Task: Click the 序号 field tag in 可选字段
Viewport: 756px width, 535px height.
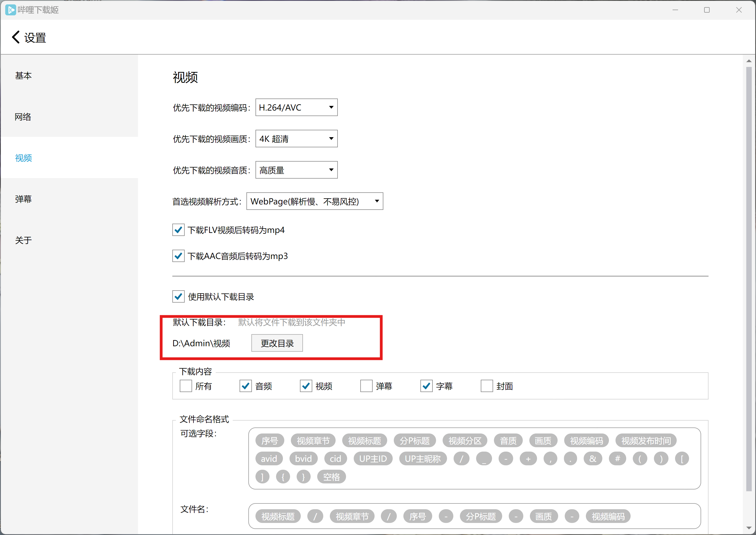Action: tap(269, 440)
